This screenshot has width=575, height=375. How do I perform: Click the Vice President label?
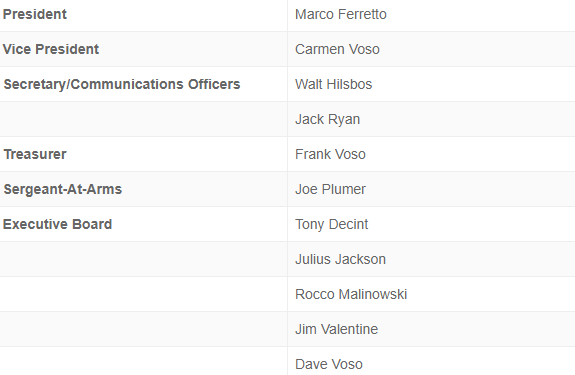point(51,49)
